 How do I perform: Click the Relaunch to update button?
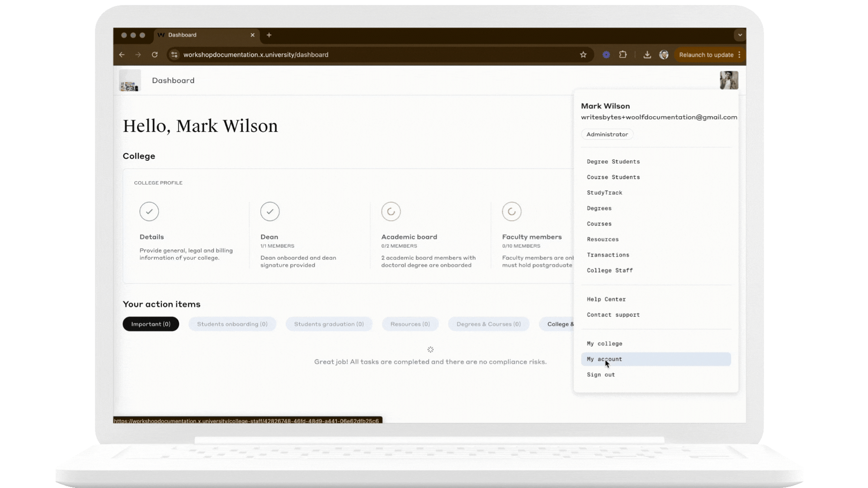706,55
